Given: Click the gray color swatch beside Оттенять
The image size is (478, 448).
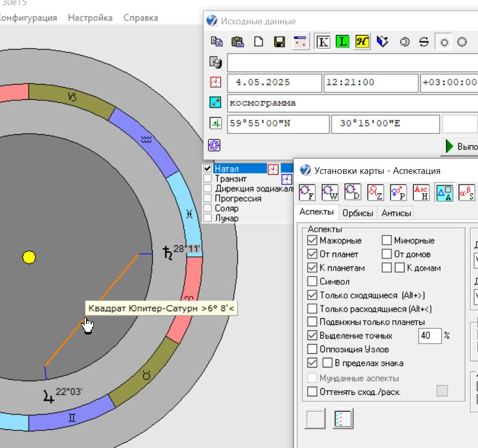Looking at the screenshot, I should click(442, 391).
